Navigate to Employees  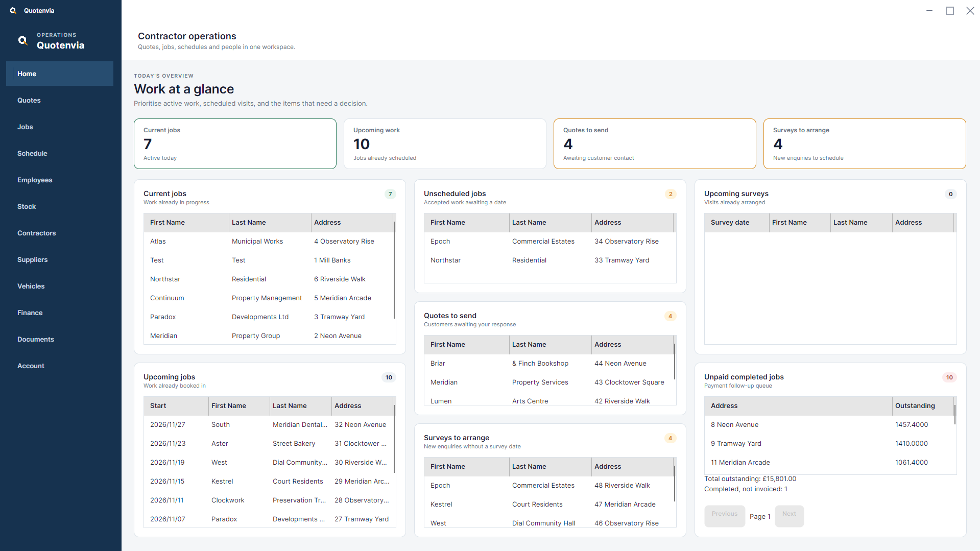click(x=60, y=180)
